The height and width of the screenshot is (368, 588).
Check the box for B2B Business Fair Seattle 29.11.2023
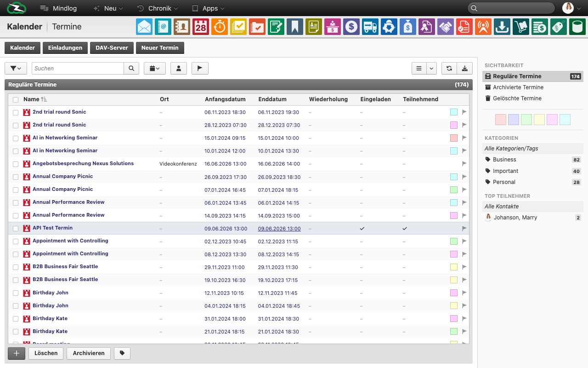[16, 267]
